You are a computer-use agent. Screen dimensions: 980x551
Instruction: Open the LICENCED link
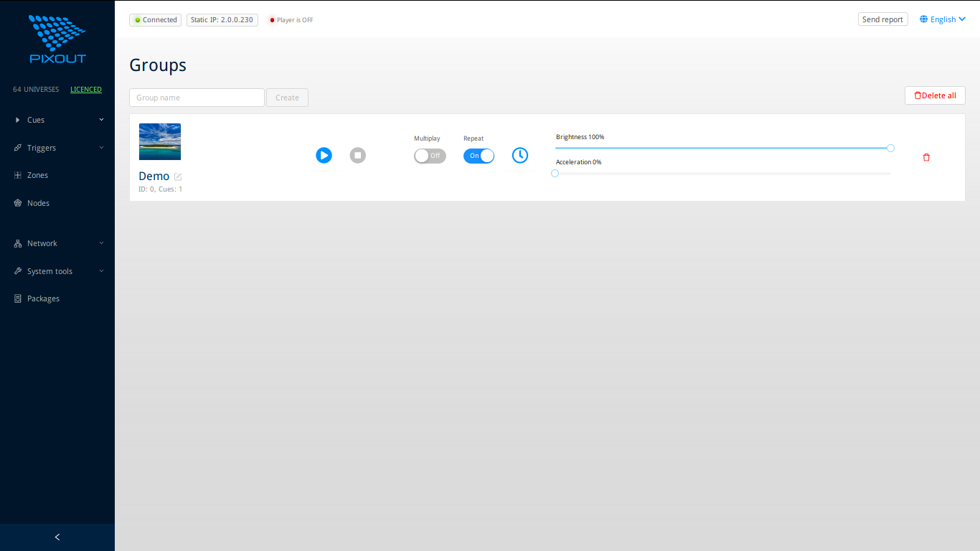pos(86,90)
